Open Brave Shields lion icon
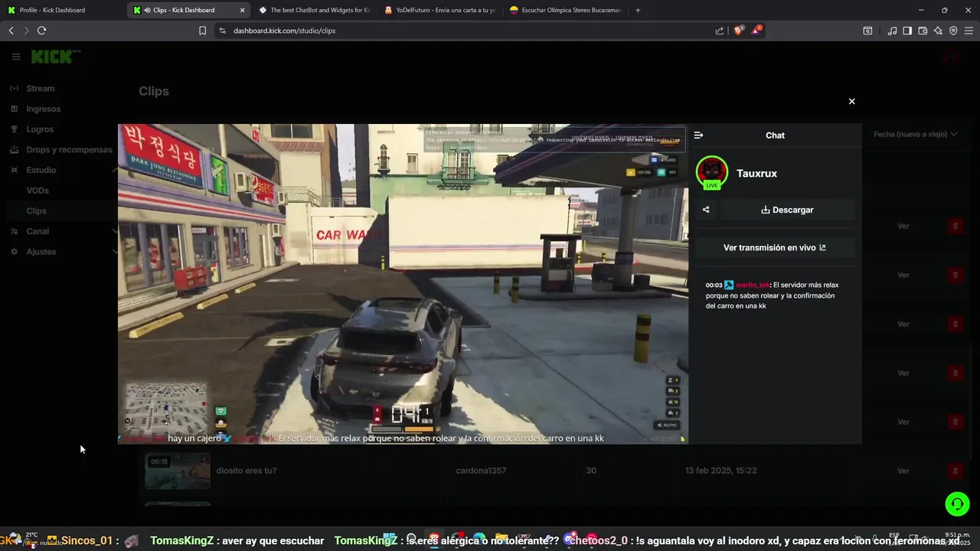Image resolution: width=980 pixels, height=551 pixels. pos(738,31)
